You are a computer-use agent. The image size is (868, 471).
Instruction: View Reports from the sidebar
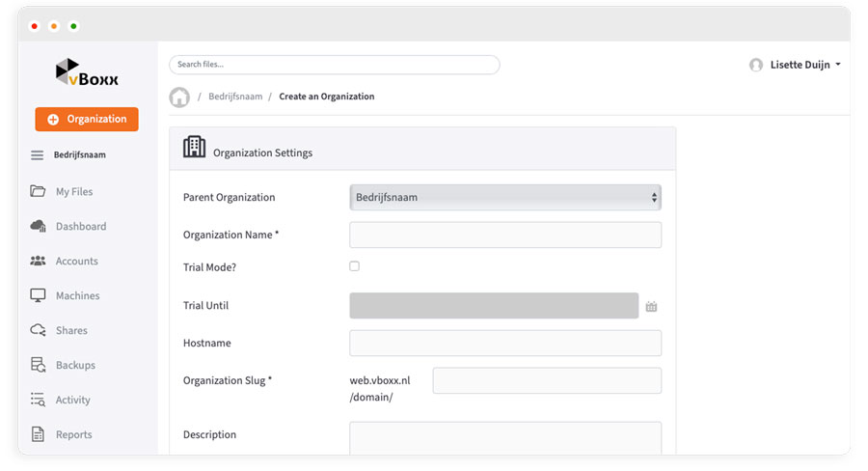pos(73,435)
